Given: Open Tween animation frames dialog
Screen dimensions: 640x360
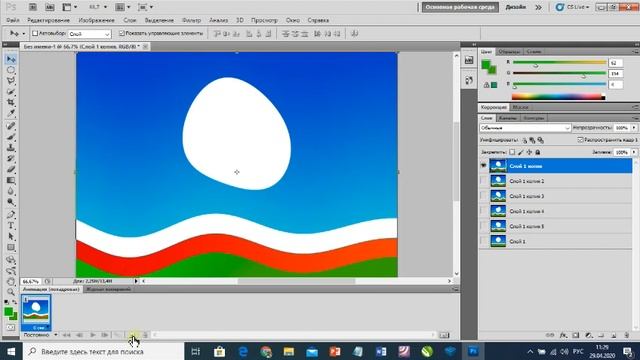Looking at the screenshot, I should [118, 335].
